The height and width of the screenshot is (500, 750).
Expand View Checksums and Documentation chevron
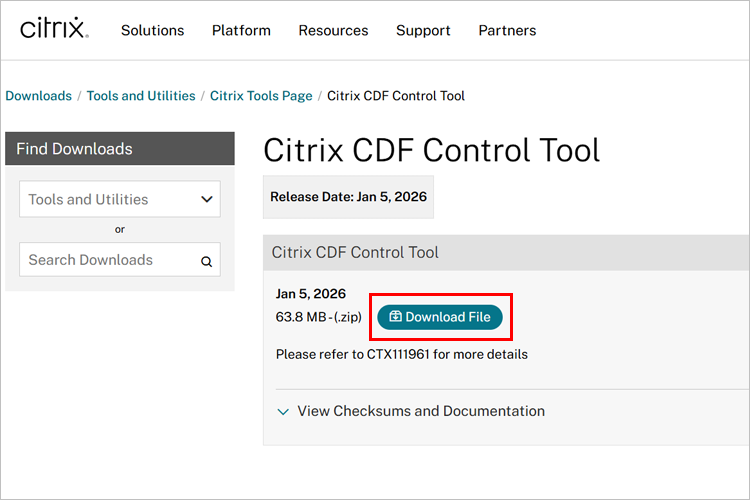click(283, 411)
